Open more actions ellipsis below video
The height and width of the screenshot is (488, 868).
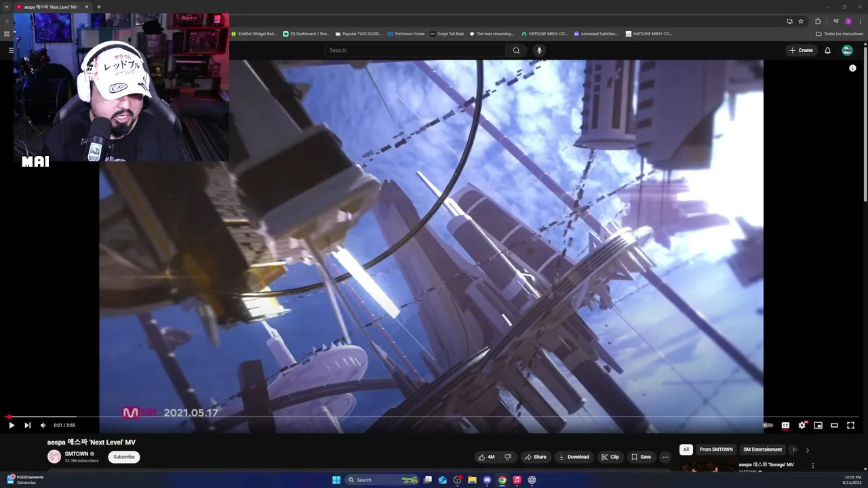pyautogui.click(x=665, y=457)
